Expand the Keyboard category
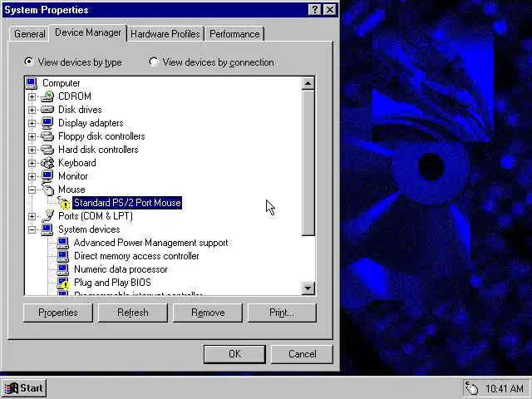The image size is (532, 399). point(32,163)
